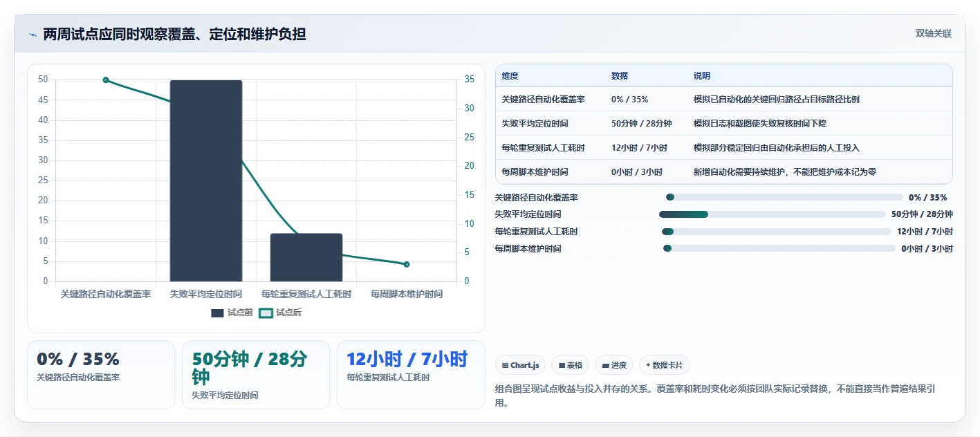
Task: Click the green line point above 关键路径自动化覆盖率
Action: [x=106, y=80]
